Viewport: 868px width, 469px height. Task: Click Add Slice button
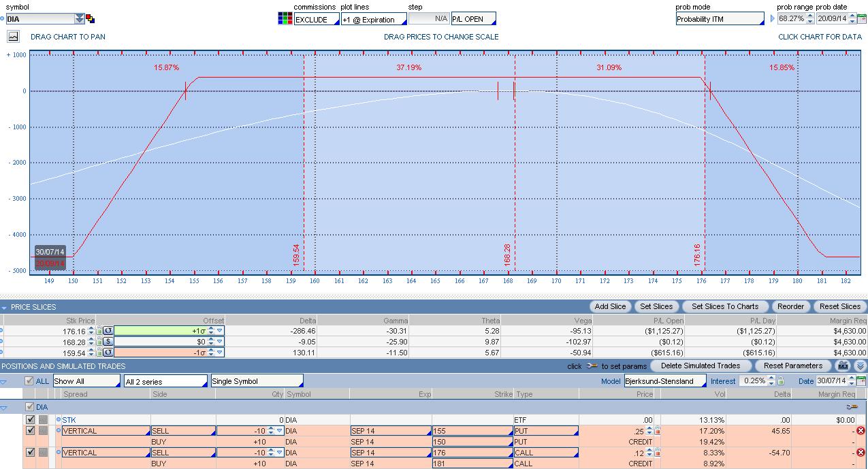click(611, 306)
